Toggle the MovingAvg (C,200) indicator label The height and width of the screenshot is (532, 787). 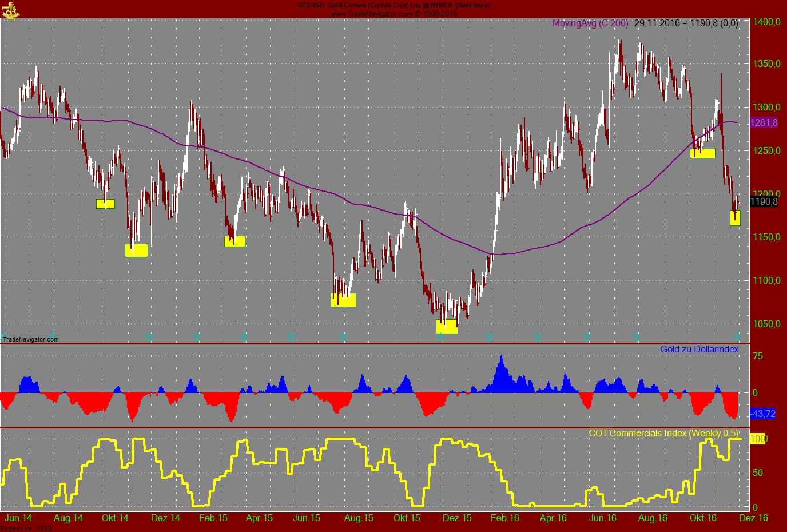(589, 24)
